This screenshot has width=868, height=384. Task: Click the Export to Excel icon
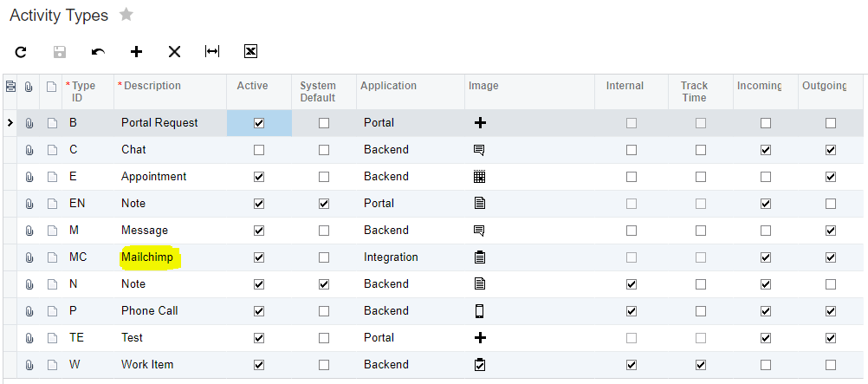250,52
